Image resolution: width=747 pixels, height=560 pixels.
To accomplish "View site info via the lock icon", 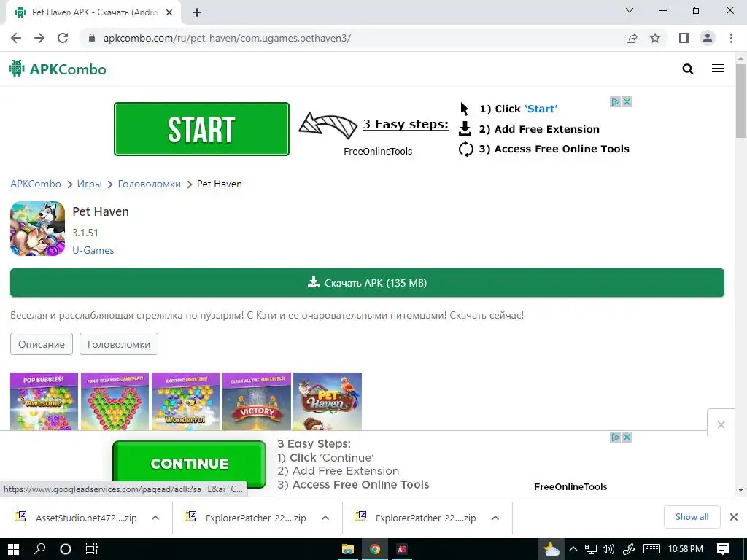I will pyautogui.click(x=92, y=38).
